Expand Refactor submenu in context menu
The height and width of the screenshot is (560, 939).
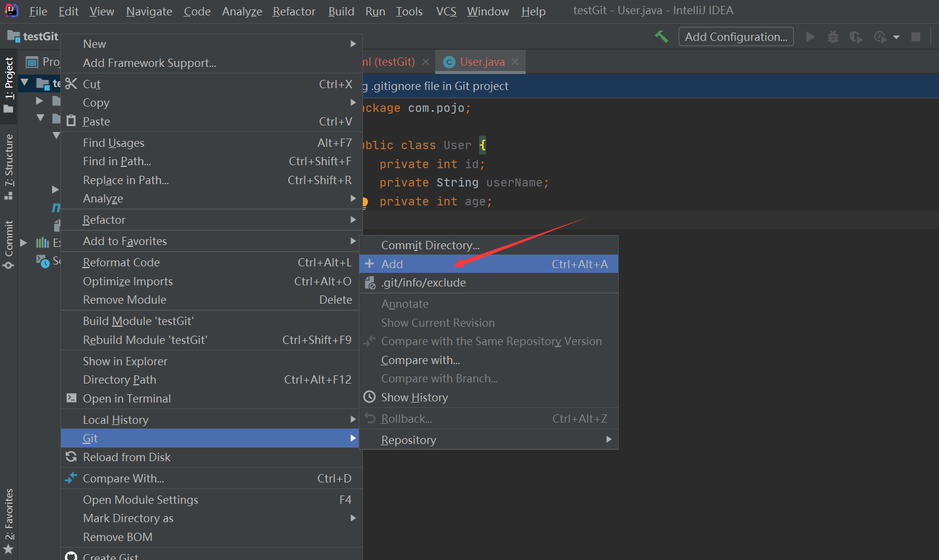click(x=211, y=220)
